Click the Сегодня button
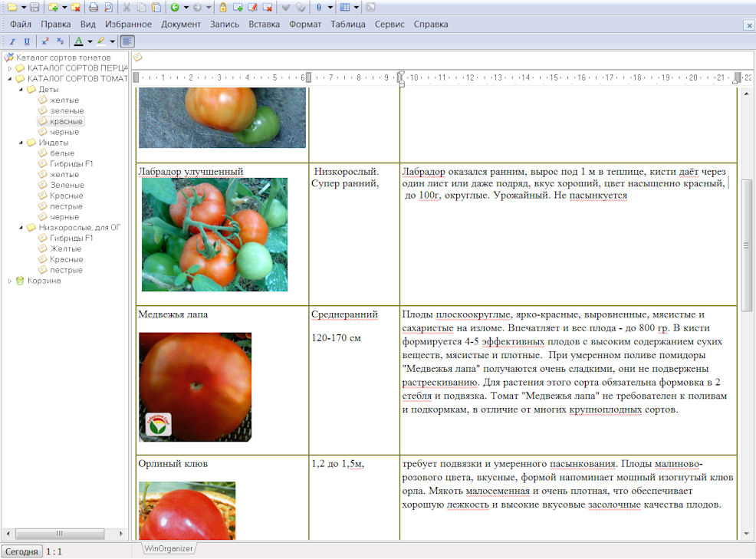This screenshot has height=559, width=756. pyautogui.click(x=21, y=551)
